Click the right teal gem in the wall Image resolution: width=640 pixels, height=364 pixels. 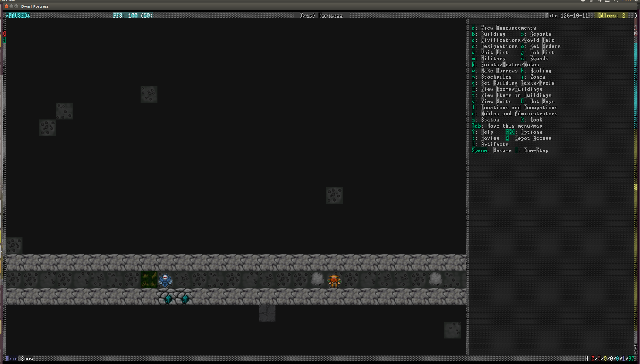[x=185, y=299]
